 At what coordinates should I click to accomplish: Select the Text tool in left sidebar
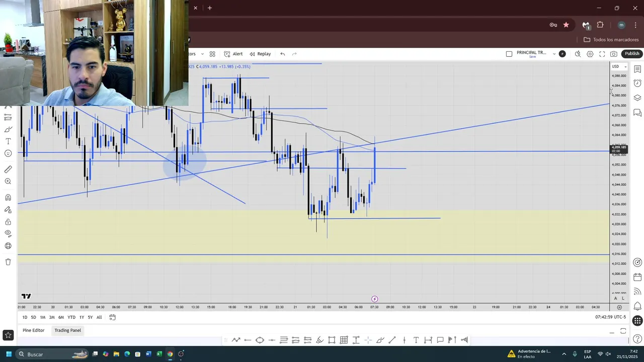(x=8, y=141)
